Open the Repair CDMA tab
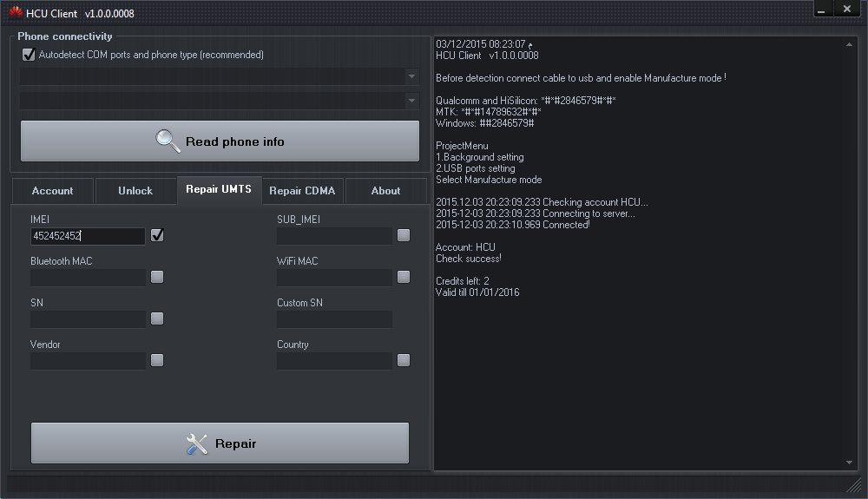This screenshot has height=499, width=868. 302,191
